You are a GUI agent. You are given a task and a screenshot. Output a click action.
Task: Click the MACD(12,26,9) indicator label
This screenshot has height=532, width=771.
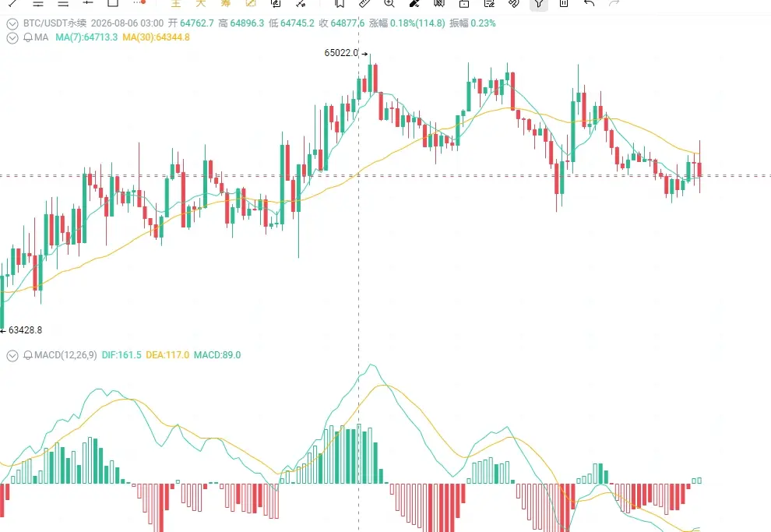[x=65, y=355]
